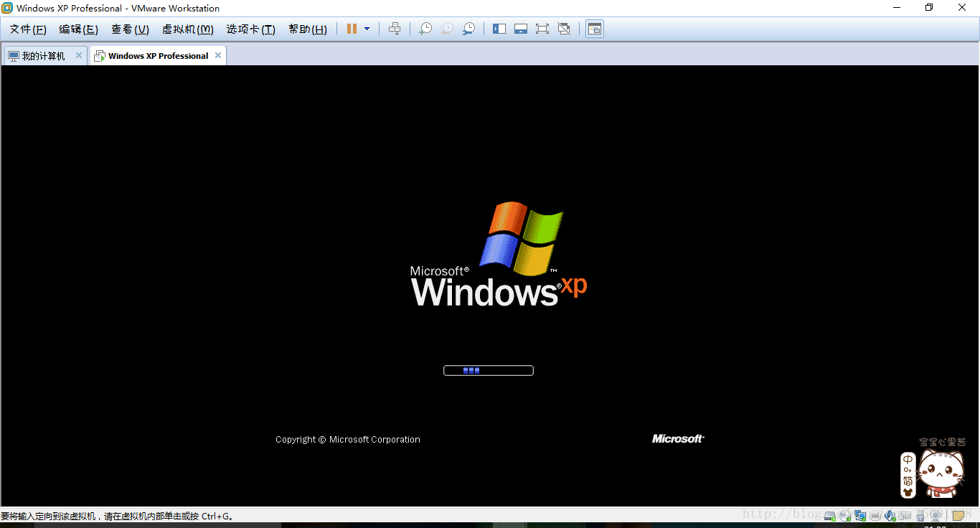Click the network adapter status icon
The height and width of the screenshot is (528, 980).
(860, 515)
